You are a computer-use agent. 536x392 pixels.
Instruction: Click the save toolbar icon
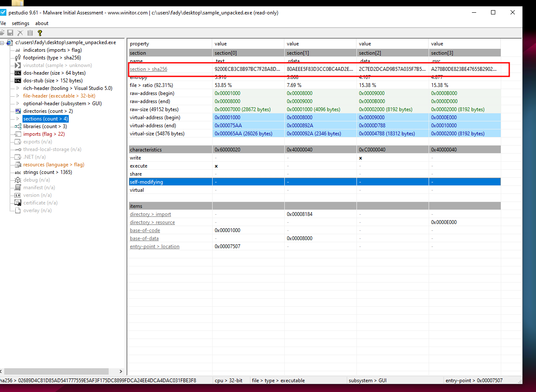coord(10,33)
